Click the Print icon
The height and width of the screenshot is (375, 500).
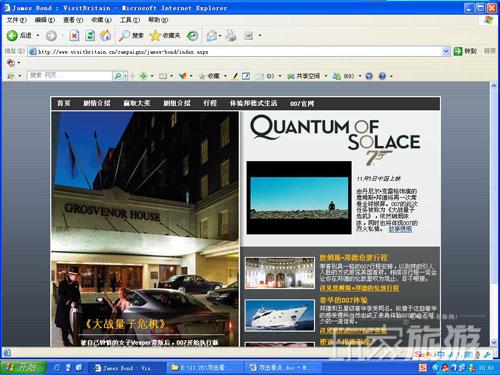tap(231, 36)
